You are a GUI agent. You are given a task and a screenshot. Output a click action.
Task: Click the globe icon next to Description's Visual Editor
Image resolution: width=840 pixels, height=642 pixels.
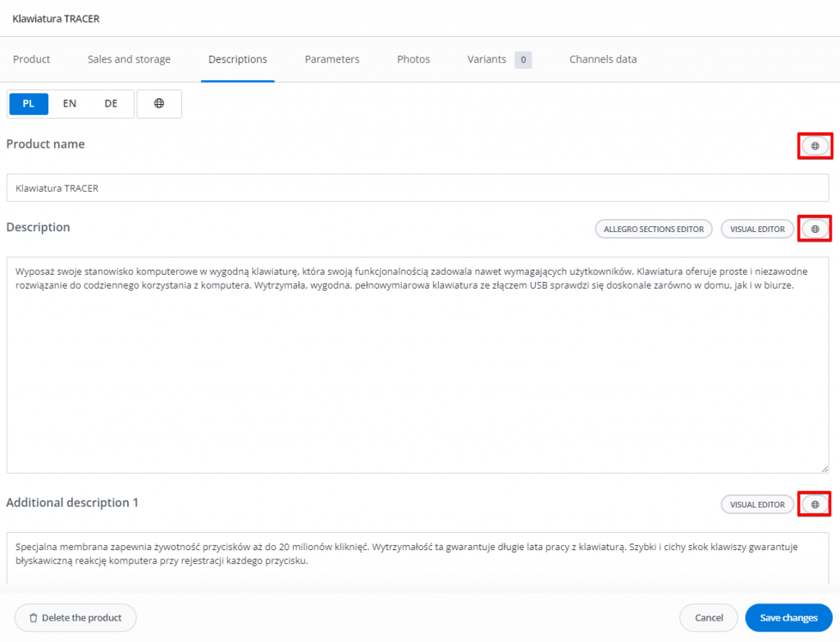815,229
